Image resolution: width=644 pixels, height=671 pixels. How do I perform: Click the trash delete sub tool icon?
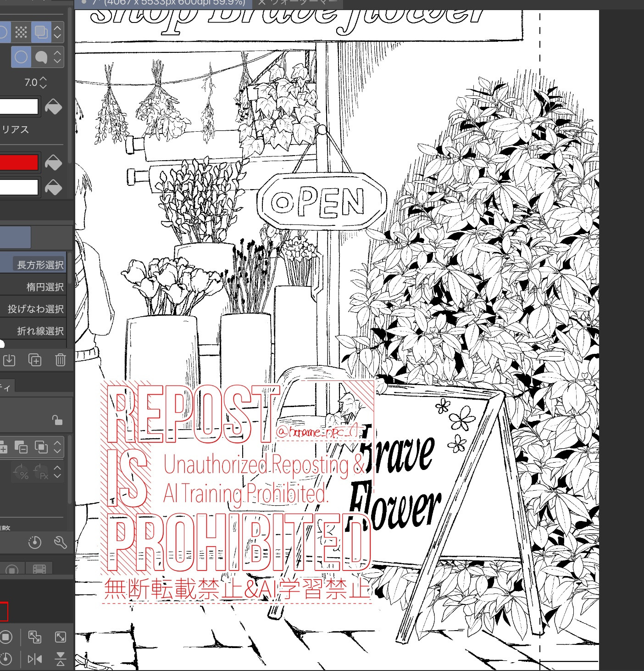pos(60,360)
